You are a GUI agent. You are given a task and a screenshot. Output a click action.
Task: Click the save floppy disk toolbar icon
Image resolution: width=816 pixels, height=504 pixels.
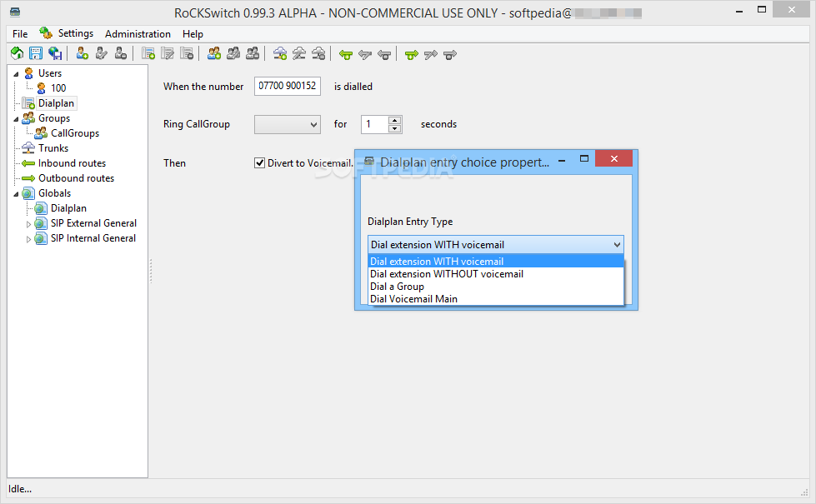coord(36,53)
